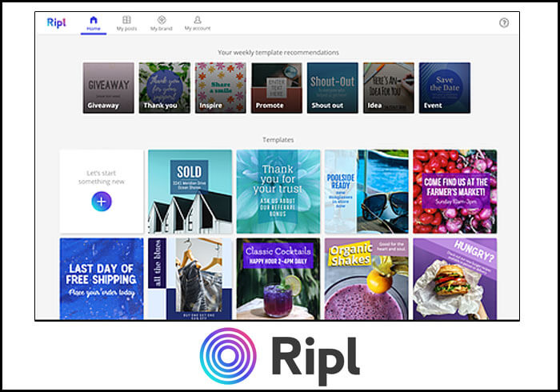560x392 pixels.
Task: Click the Let's start something new text
Action: tap(102, 178)
